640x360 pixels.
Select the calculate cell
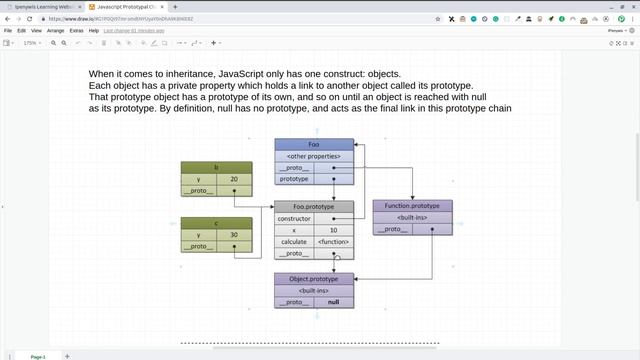(294, 242)
